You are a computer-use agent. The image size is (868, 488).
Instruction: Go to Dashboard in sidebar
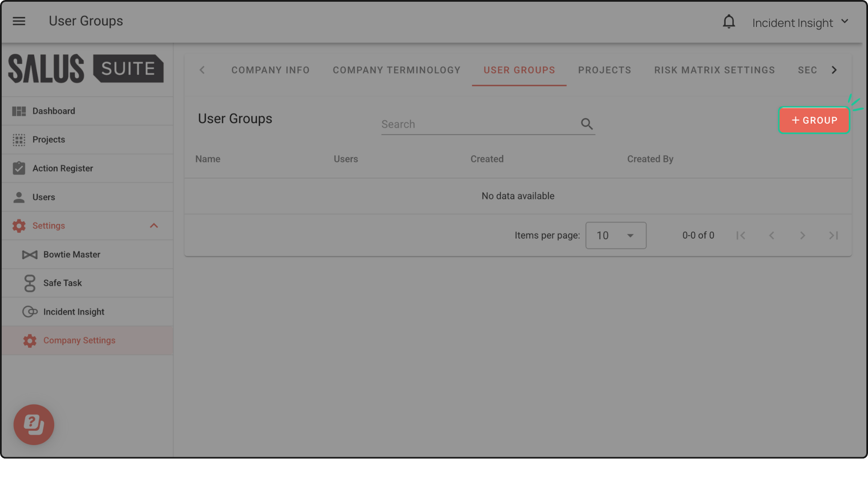pyautogui.click(x=53, y=111)
